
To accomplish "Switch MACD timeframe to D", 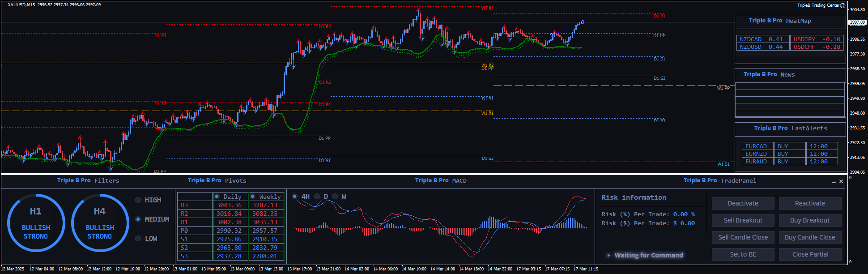I will [x=317, y=197].
